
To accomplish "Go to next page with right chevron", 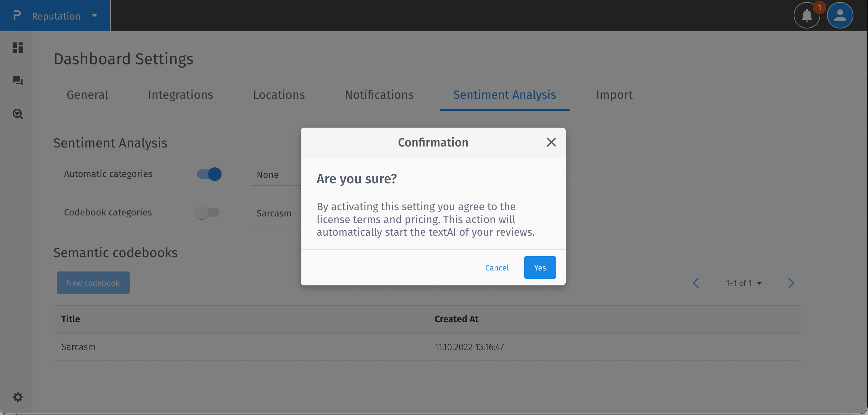I will (x=791, y=283).
